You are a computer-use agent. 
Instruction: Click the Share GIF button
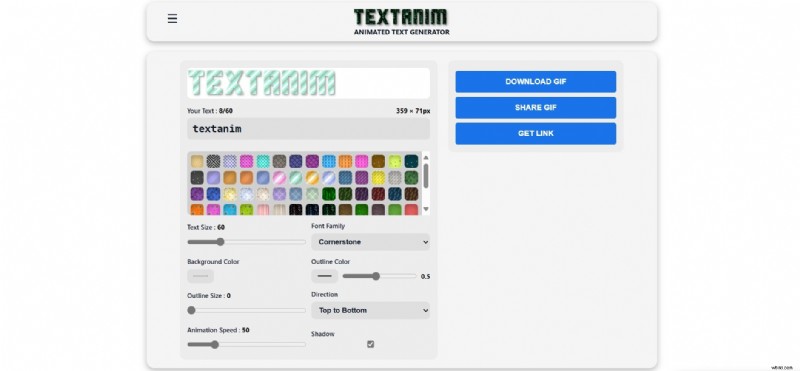[536, 108]
